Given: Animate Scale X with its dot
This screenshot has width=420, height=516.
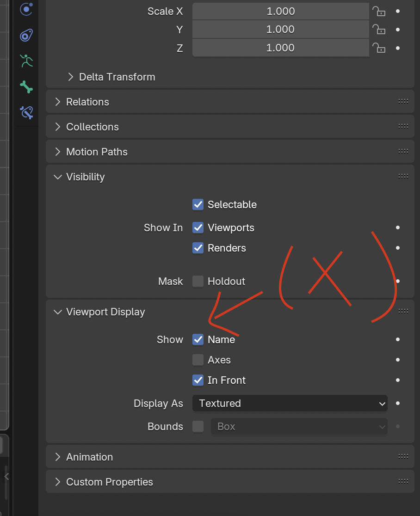Looking at the screenshot, I should coord(398,11).
